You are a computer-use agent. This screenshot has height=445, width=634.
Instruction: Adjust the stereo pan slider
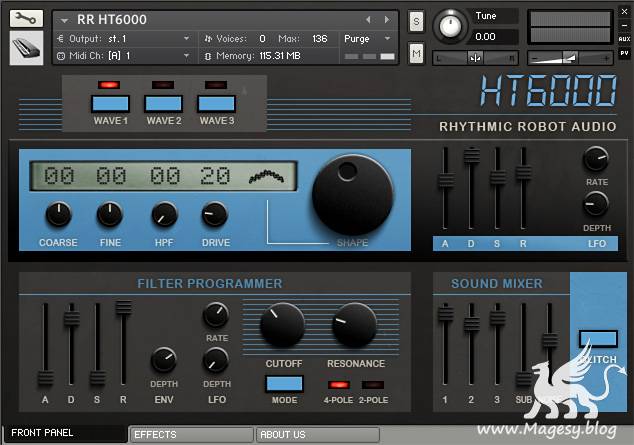(x=476, y=58)
